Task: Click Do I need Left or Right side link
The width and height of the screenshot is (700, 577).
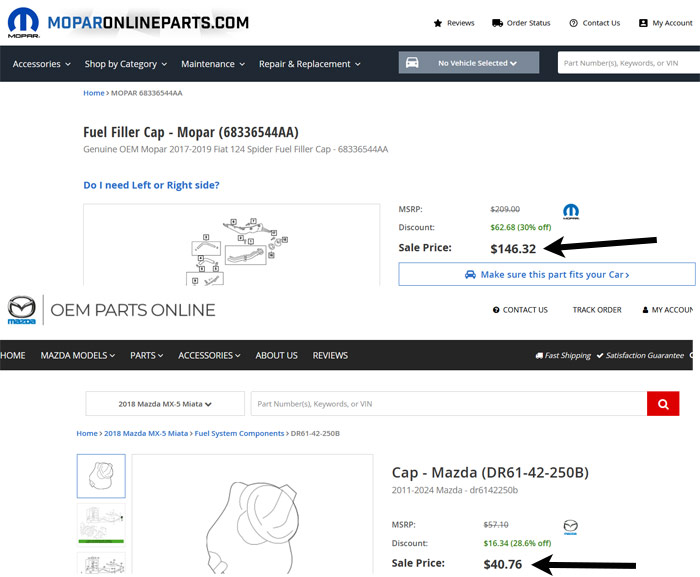Action: click(x=151, y=185)
